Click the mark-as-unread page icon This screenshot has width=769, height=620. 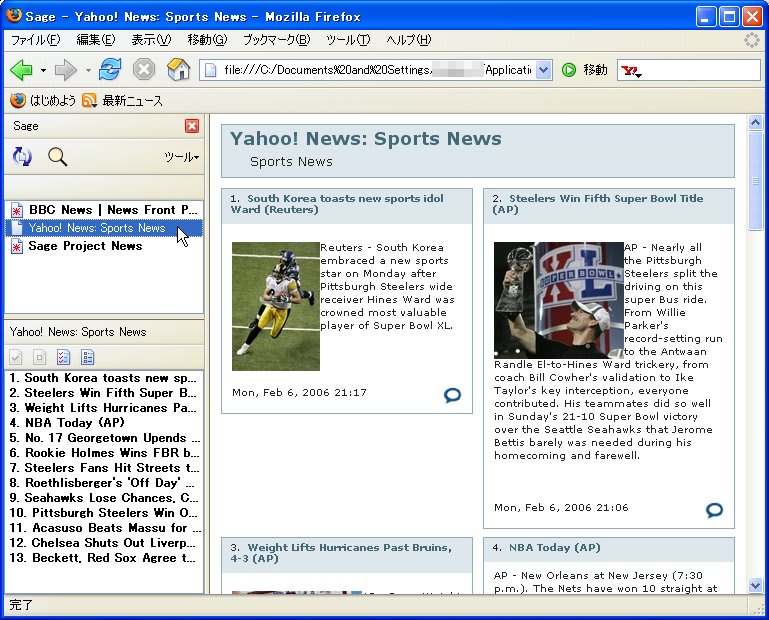pyautogui.click(x=40, y=357)
